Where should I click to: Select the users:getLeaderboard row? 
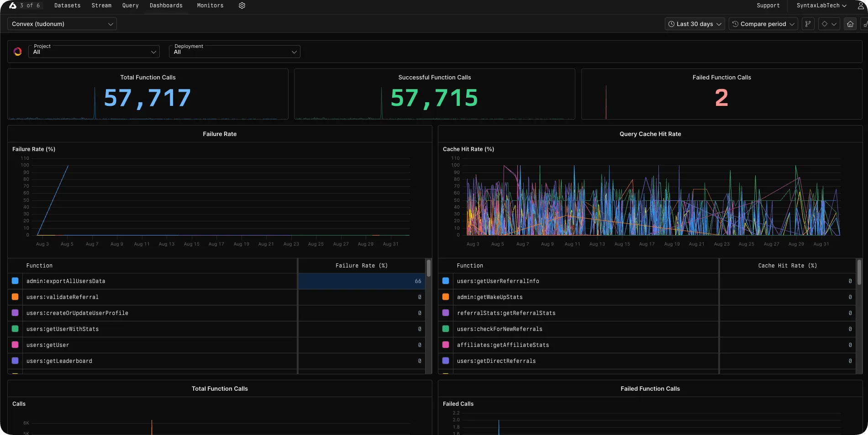coord(216,361)
